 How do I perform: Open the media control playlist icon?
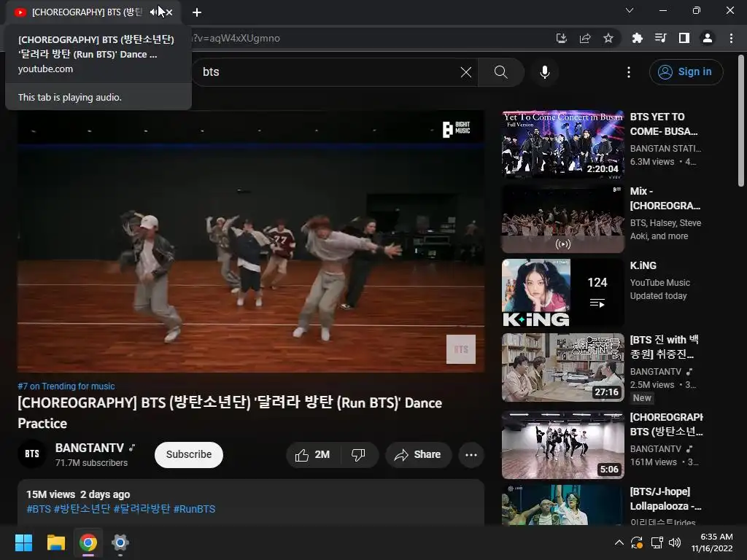click(x=660, y=39)
